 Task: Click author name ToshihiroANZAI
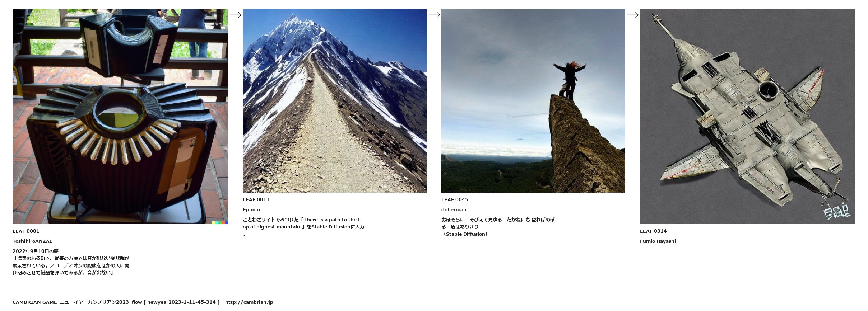coord(32,241)
